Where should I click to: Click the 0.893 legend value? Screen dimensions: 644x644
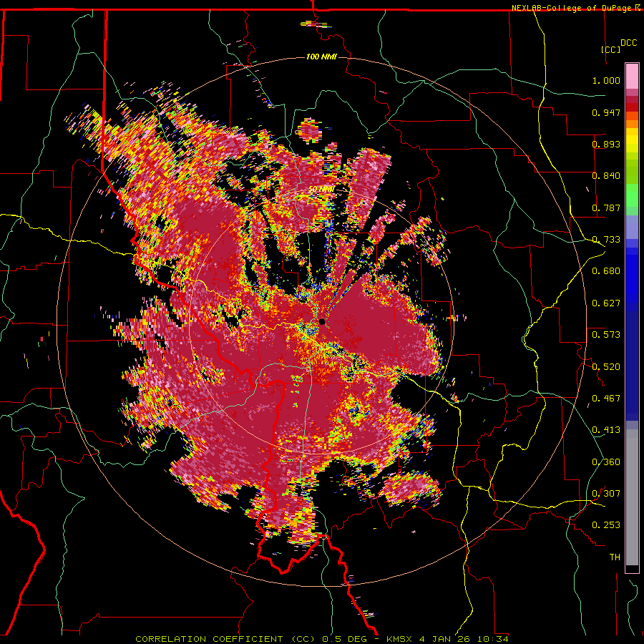[606, 144]
